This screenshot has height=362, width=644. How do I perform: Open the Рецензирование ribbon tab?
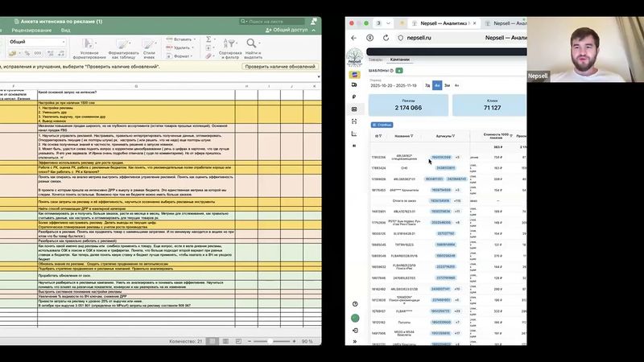click(31, 30)
